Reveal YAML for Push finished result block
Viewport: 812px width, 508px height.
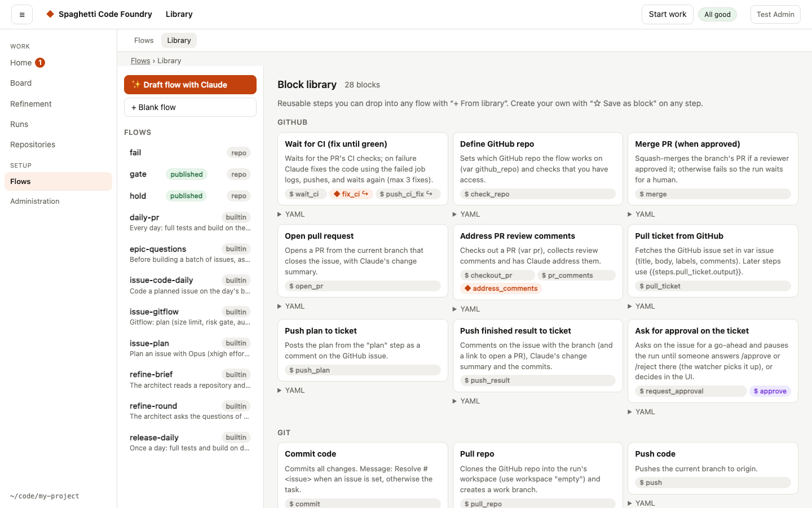click(x=466, y=401)
